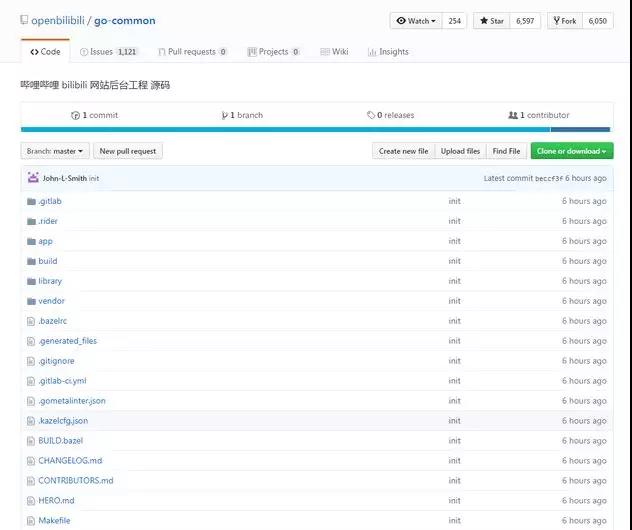Open the Branch: master dropdown
Screen dimensions: 632x530
pos(55,151)
